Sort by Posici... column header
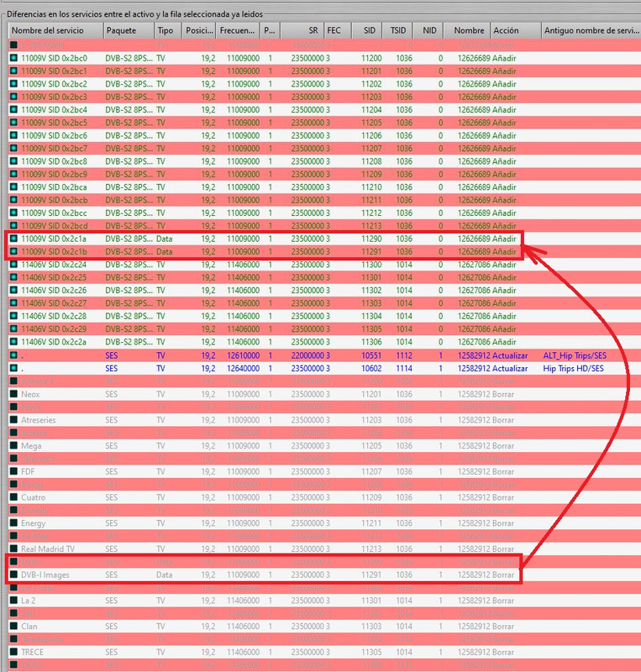The width and height of the screenshot is (641, 672). coord(199,30)
